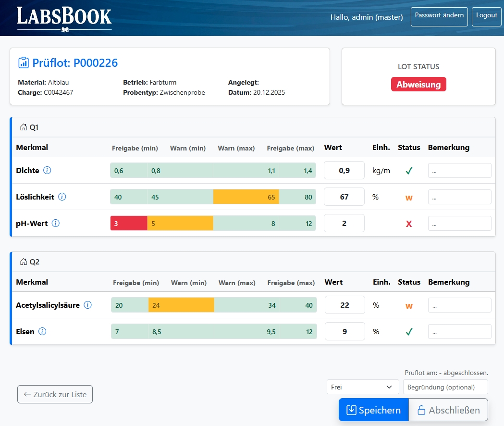Click the red pH-Wert Freigabe min segment 3

point(129,223)
